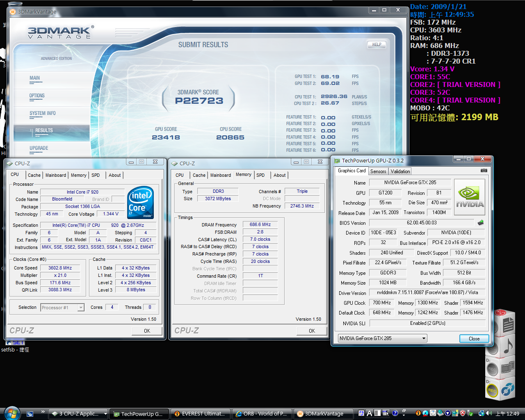Open the Processor #1 selection dropdown
The image size is (525, 420).
pos(81,307)
